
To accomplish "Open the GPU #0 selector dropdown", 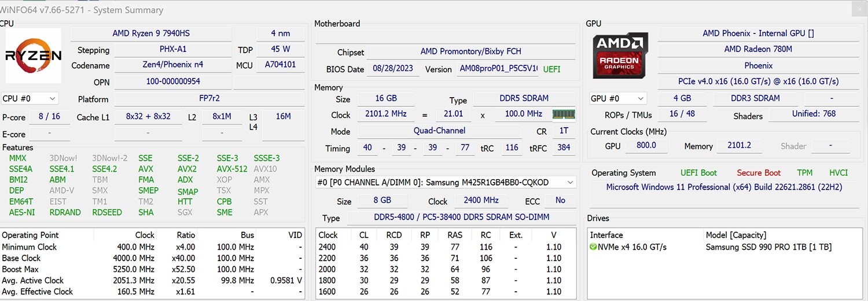I will pyautogui.click(x=617, y=98).
